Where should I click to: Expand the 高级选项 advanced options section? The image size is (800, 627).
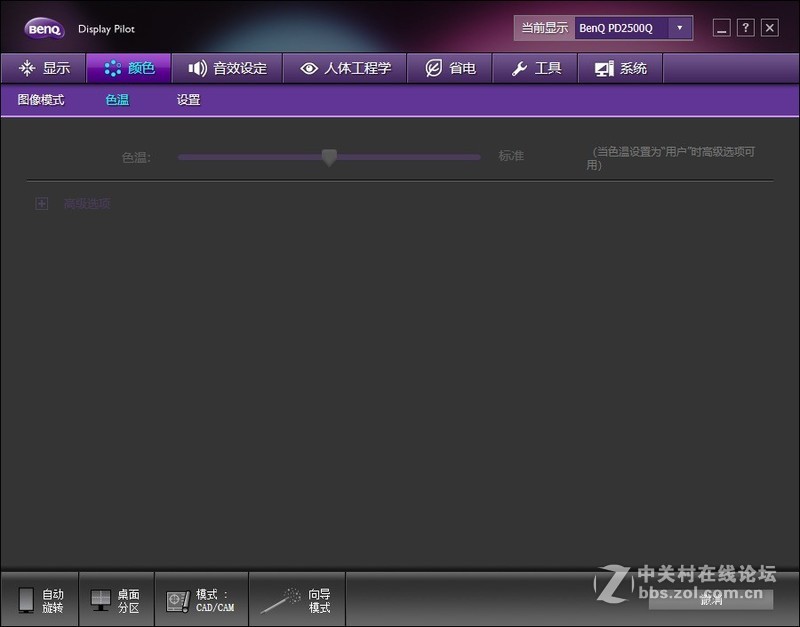click(41, 203)
